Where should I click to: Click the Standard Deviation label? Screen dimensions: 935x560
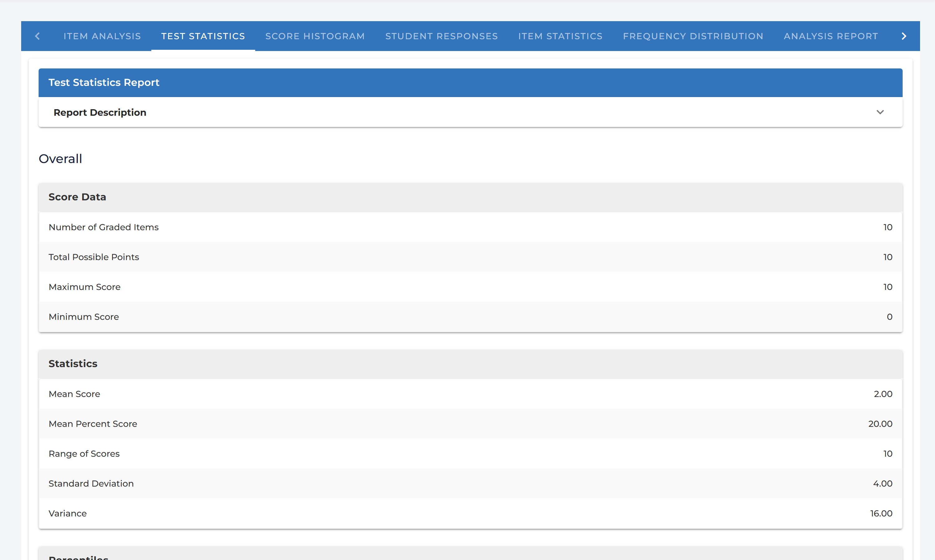point(91,483)
